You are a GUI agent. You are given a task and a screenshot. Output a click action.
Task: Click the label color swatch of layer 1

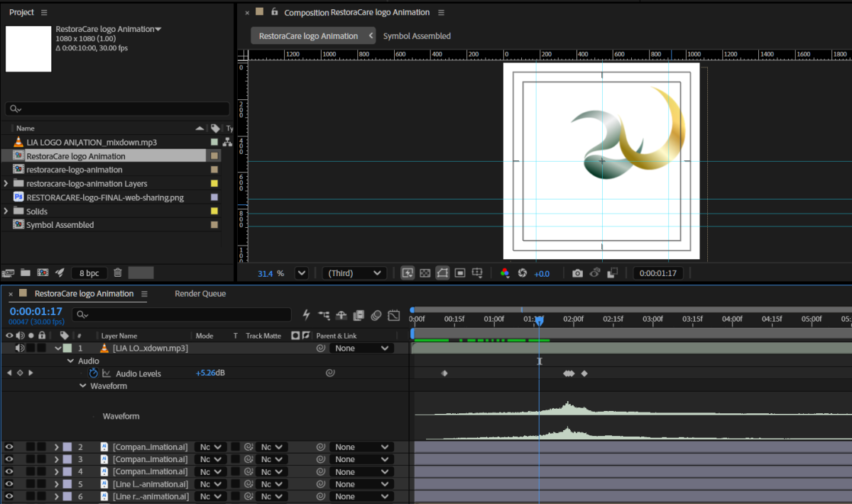coord(67,349)
